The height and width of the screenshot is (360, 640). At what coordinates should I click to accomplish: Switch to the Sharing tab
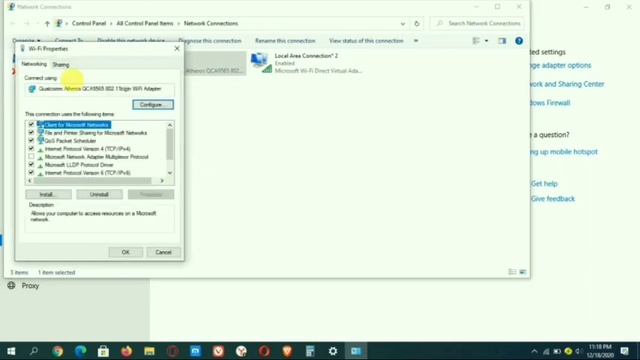pos(61,64)
